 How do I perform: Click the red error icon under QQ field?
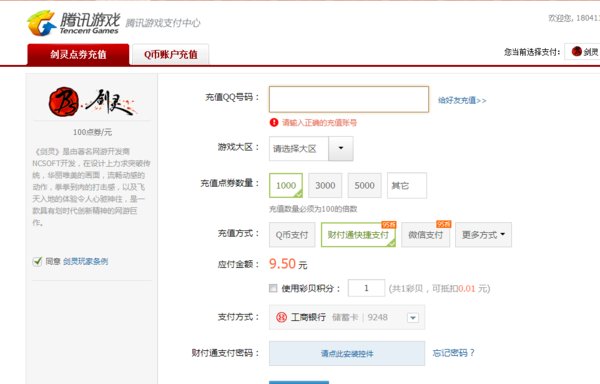274,122
